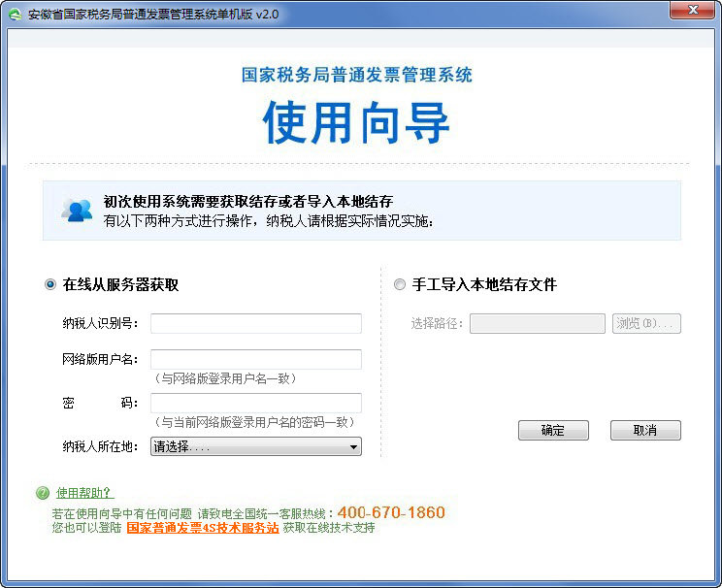Open the 国家普通发票4S技术服务站 link
Screen dimensions: 722x588
pos(203,529)
